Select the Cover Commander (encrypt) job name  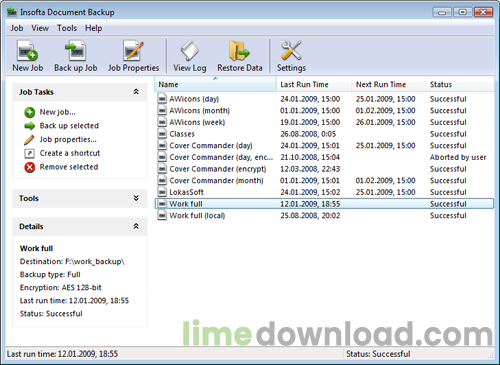[218, 169]
